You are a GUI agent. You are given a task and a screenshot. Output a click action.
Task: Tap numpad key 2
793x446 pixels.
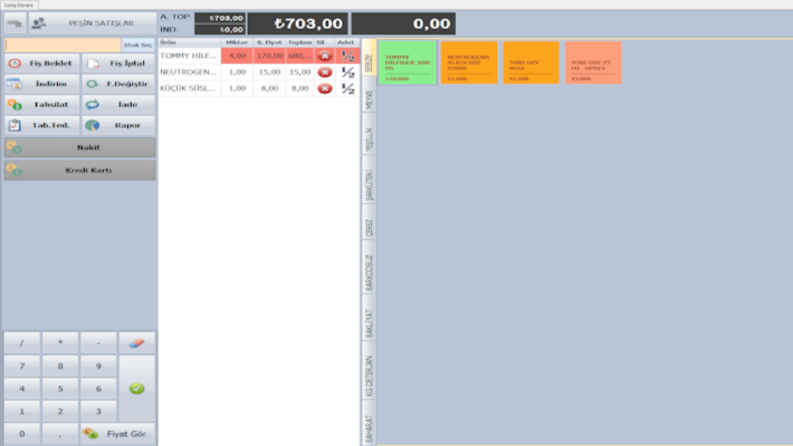(x=60, y=411)
